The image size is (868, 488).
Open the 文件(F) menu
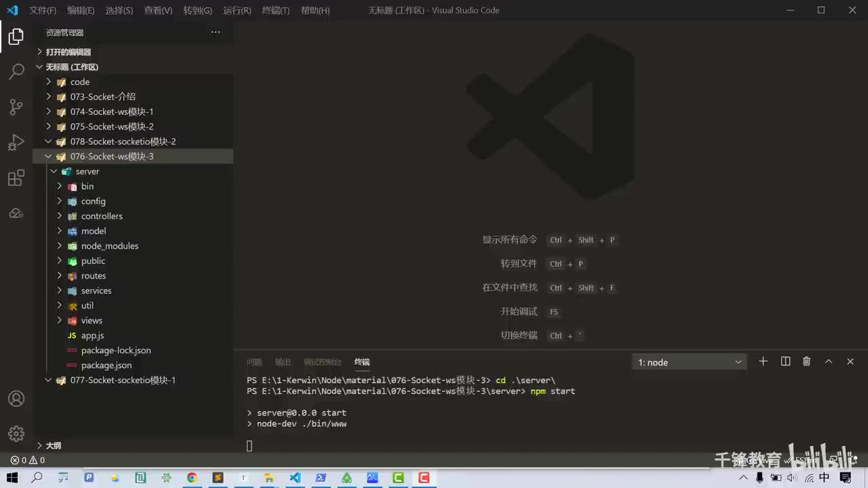(43, 10)
